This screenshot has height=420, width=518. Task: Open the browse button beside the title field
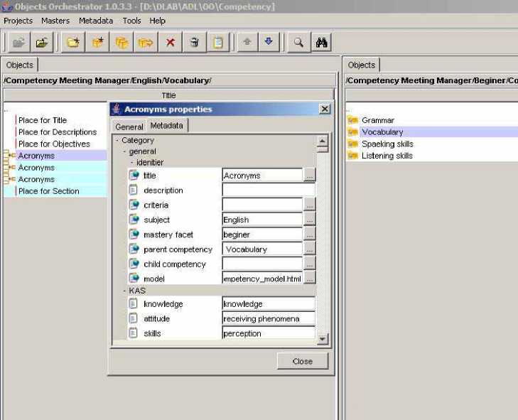pos(309,175)
